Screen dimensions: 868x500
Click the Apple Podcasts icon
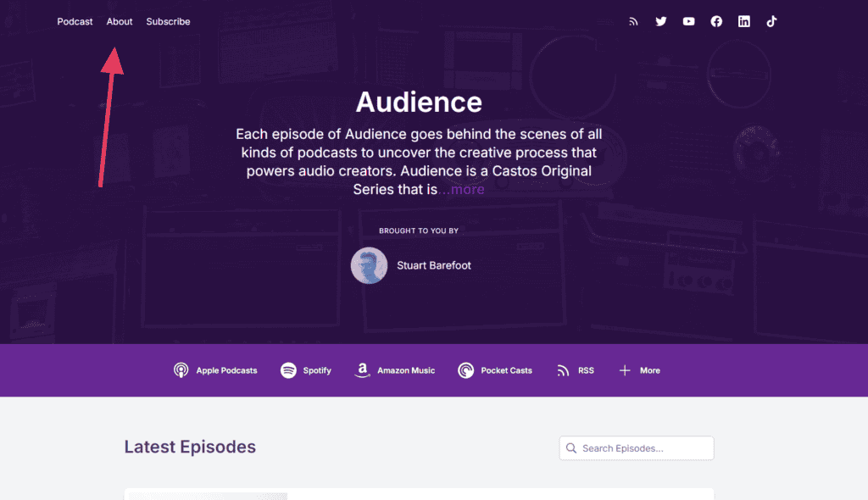(x=181, y=370)
